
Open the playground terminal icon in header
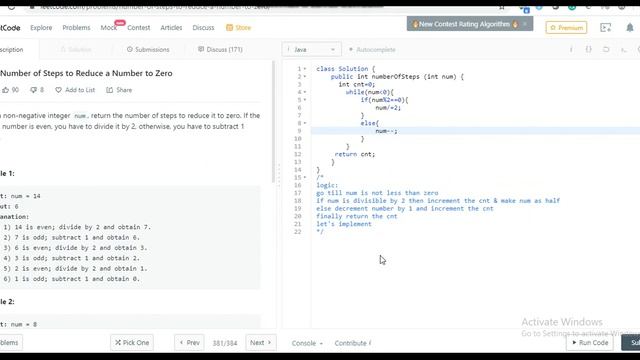coord(606,27)
